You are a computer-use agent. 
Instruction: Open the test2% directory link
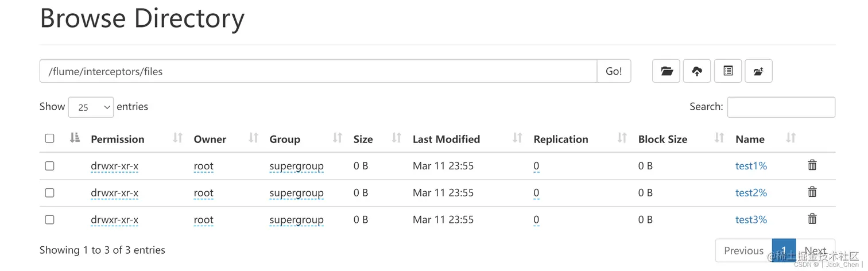pos(751,193)
